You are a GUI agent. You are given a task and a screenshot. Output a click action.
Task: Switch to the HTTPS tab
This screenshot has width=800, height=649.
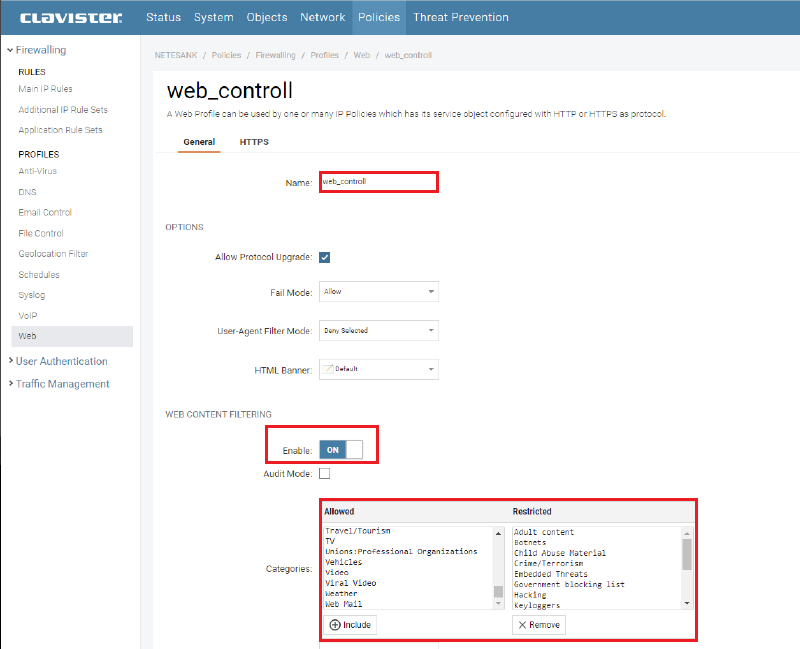click(x=254, y=142)
